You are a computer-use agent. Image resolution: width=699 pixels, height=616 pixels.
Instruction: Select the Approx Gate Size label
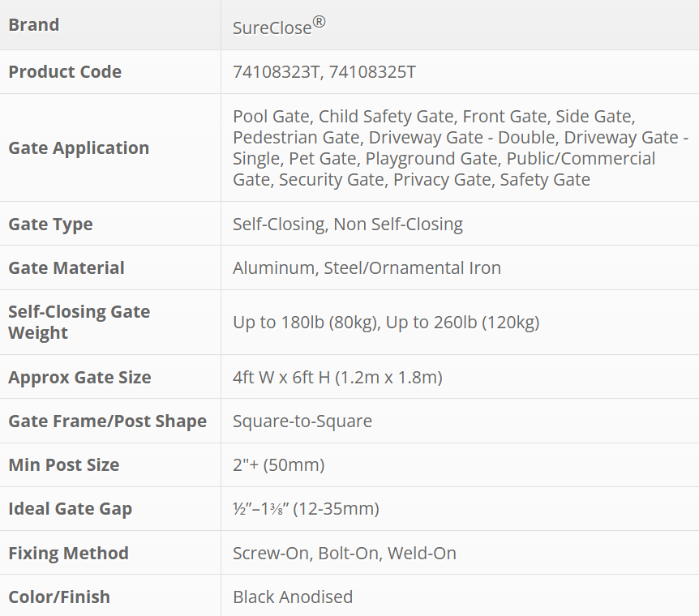point(79,378)
